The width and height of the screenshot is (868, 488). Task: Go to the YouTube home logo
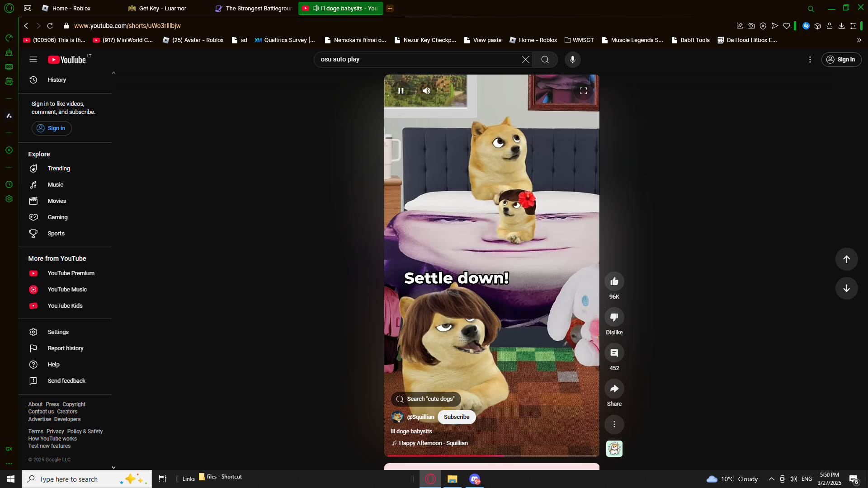[x=67, y=60]
